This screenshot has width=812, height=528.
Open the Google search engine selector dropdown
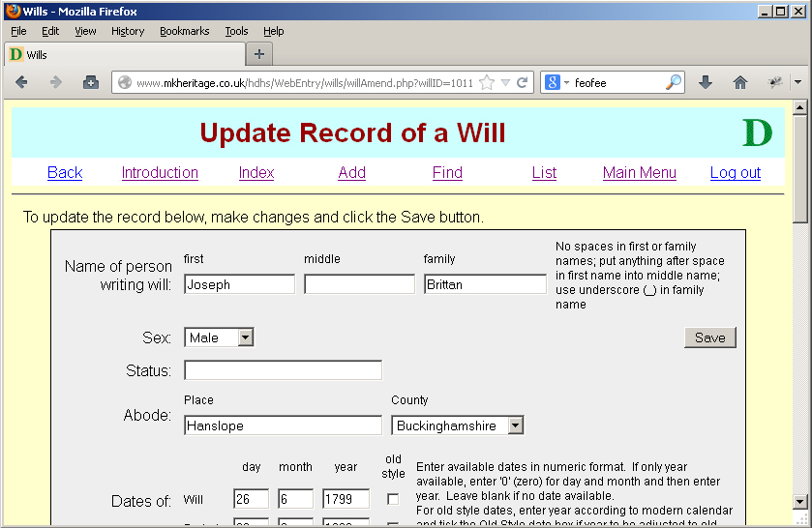pyautogui.click(x=557, y=83)
